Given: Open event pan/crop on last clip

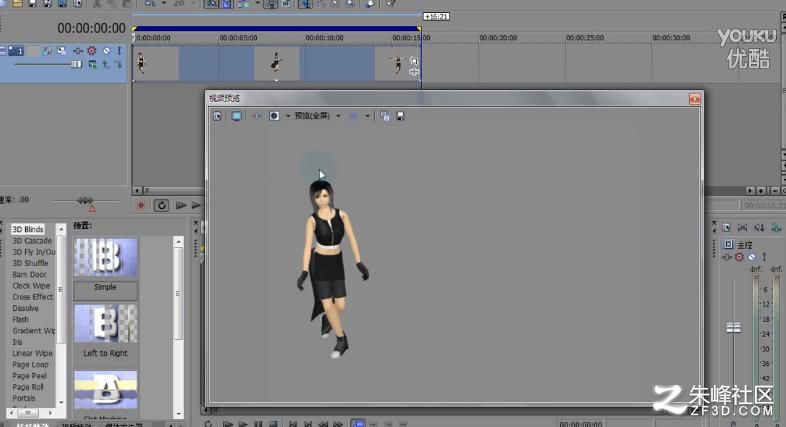Looking at the screenshot, I should pyautogui.click(x=414, y=61).
